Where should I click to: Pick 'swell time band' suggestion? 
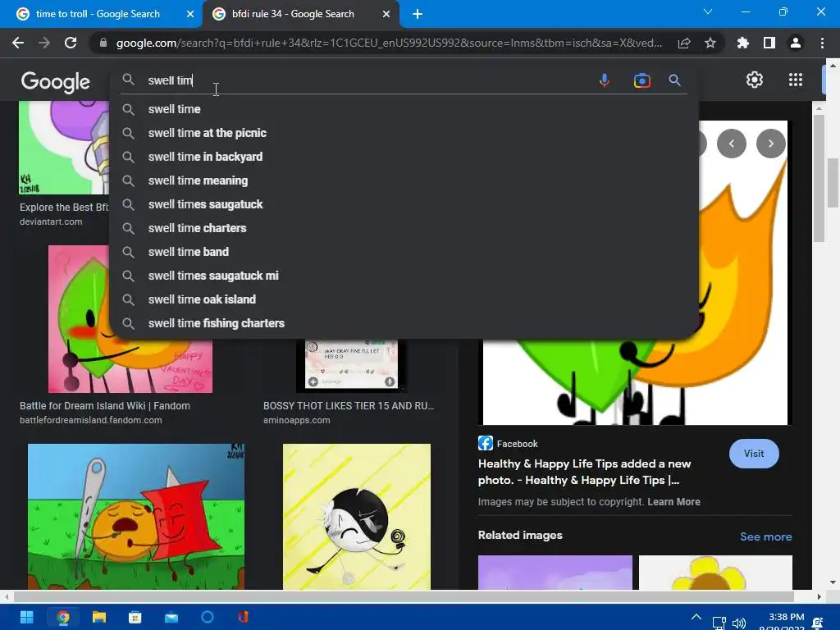coord(404,252)
